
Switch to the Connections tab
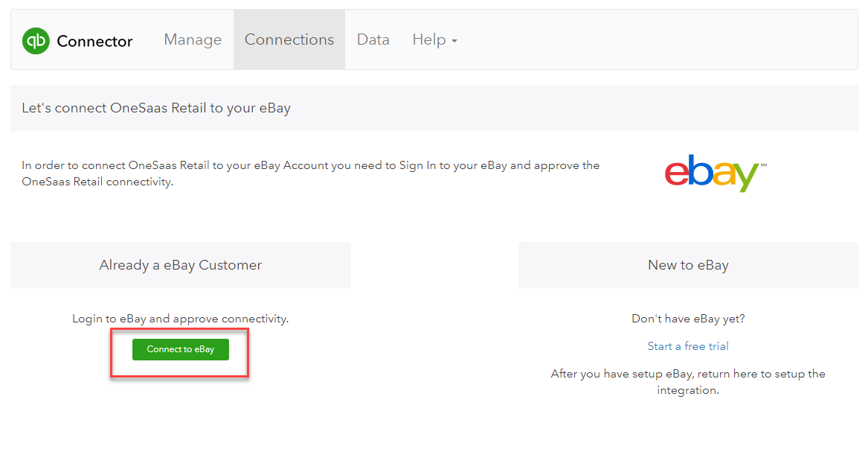pos(289,40)
